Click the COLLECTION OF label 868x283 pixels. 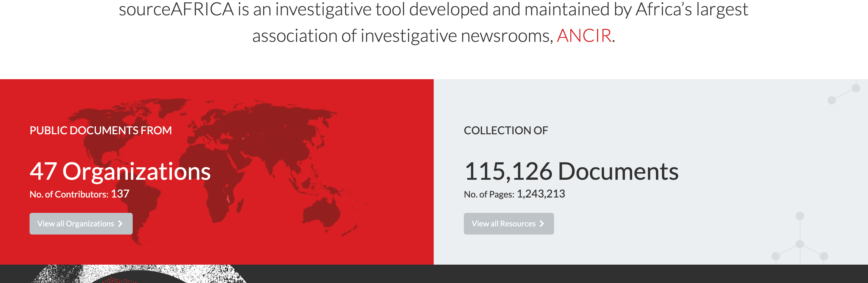(505, 131)
